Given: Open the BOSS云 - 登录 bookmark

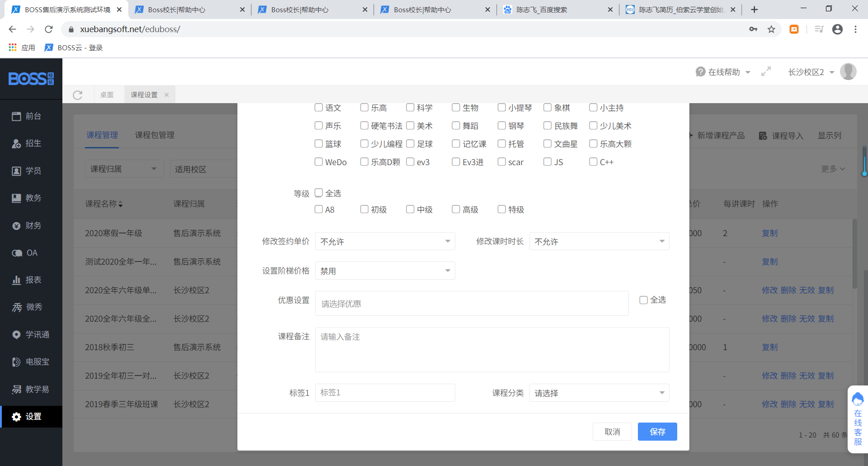Looking at the screenshot, I should pyautogui.click(x=74, y=48).
